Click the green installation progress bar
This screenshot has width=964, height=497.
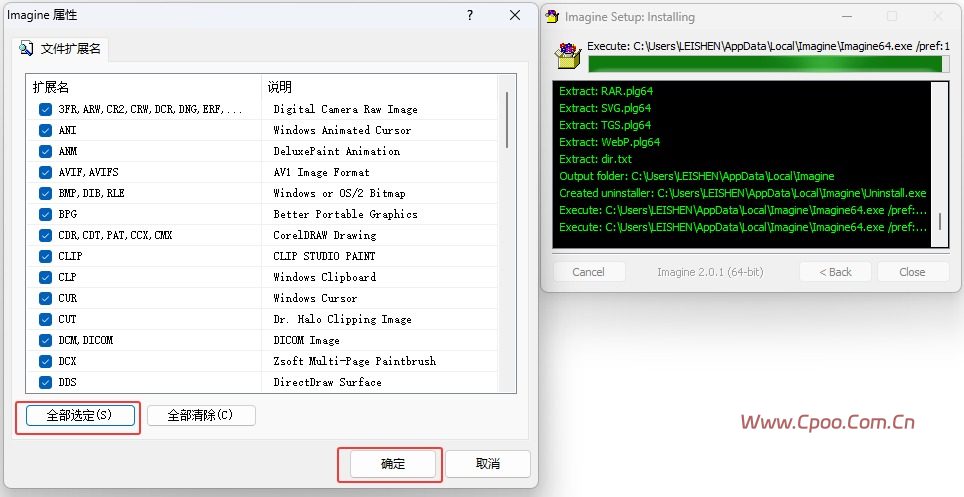click(x=768, y=64)
